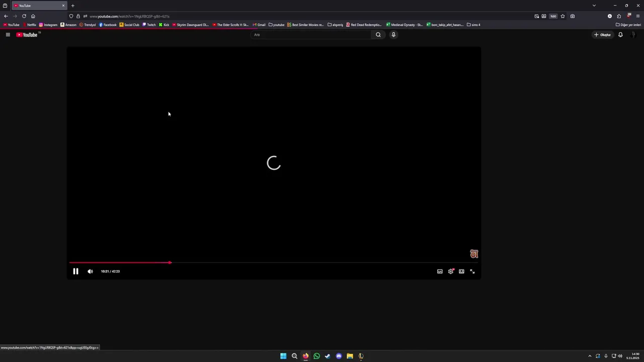Reload the page with refresh icon
This screenshot has height=362, width=644.
point(24,16)
